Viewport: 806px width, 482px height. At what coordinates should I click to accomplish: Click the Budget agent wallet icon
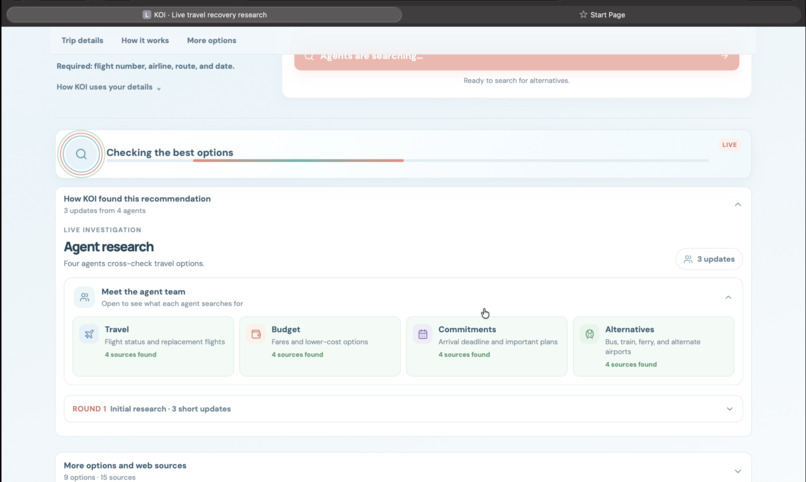(x=256, y=334)
